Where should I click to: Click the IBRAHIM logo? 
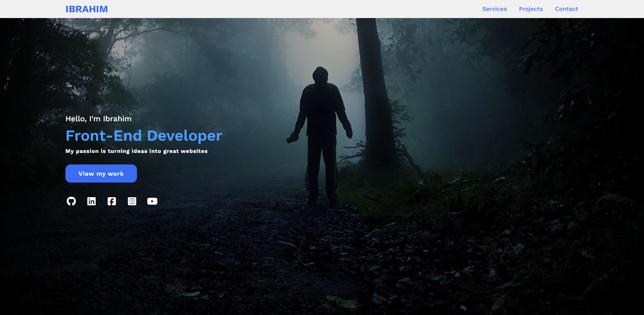coord(87,9)
